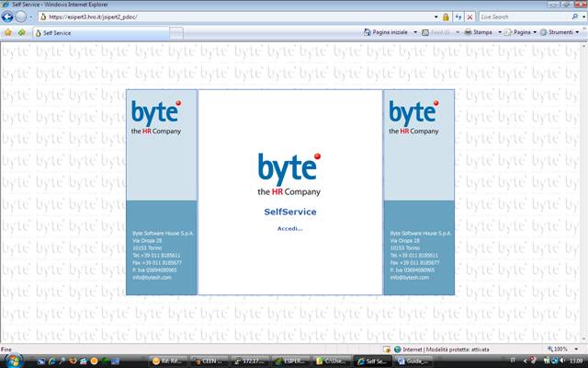The width and height of the screenshot is (588, 368).
Task: Show hidden tray icons arrow
Action: 525,361
